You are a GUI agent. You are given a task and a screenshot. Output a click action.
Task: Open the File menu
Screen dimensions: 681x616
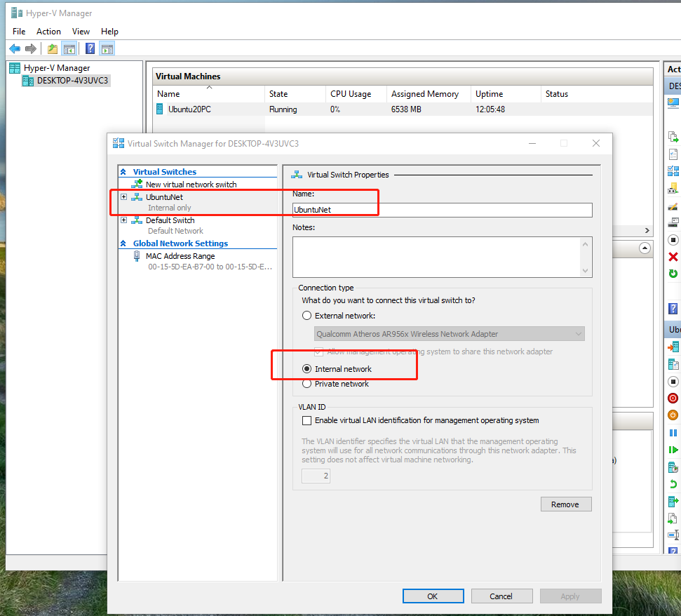19,32
